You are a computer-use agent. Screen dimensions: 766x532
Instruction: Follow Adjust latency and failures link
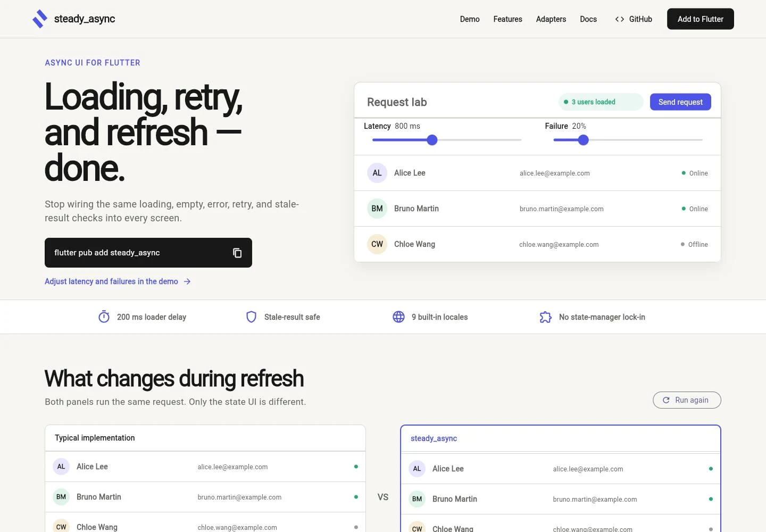tap(118, 281)
